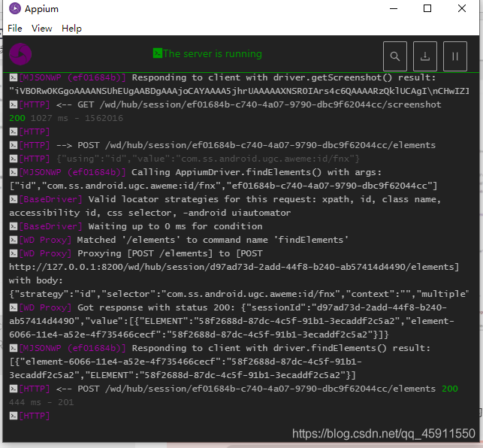The image size is (483, 448).
Task: Click the '200 1027 ms - 1562016' status line
Action: (66, 118)
